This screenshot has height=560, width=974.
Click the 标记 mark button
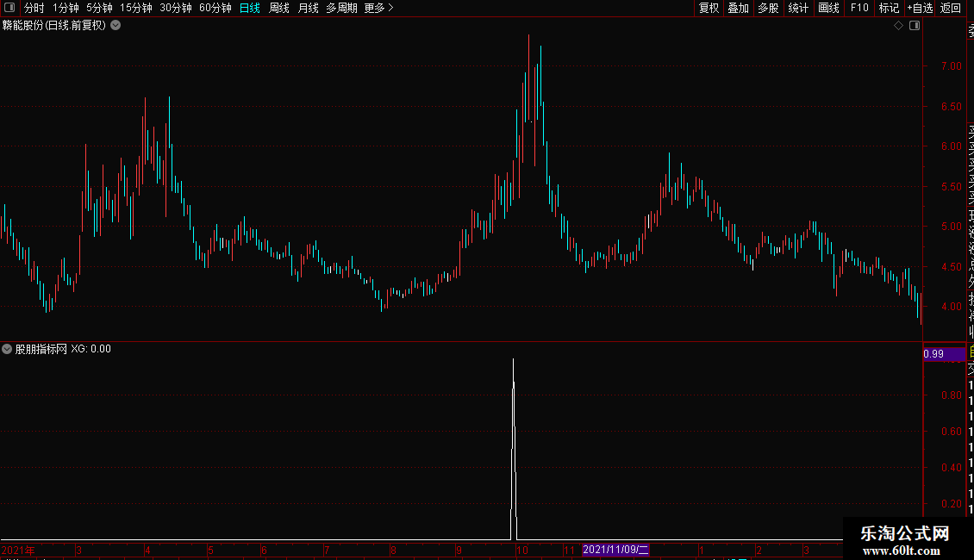pos(889,8)
